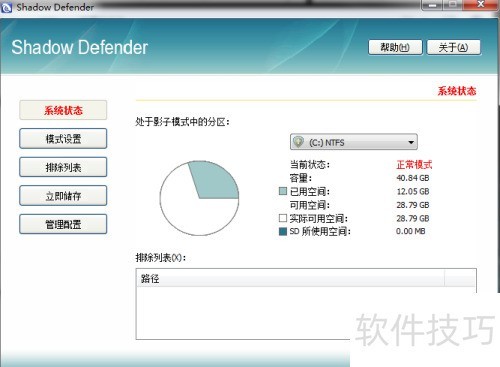Click the 容量 label
This screenshot has width=500, height=367.
pyautogui.click(x=301, y=178)
